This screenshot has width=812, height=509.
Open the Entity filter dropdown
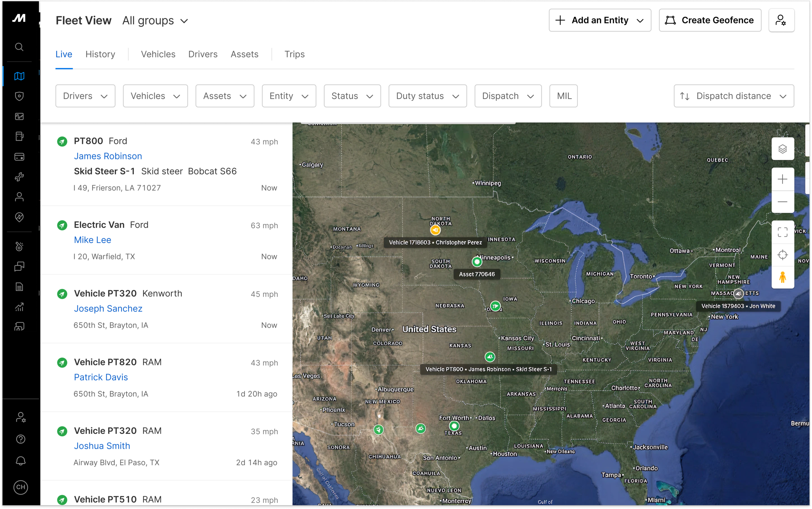(289, 96)
